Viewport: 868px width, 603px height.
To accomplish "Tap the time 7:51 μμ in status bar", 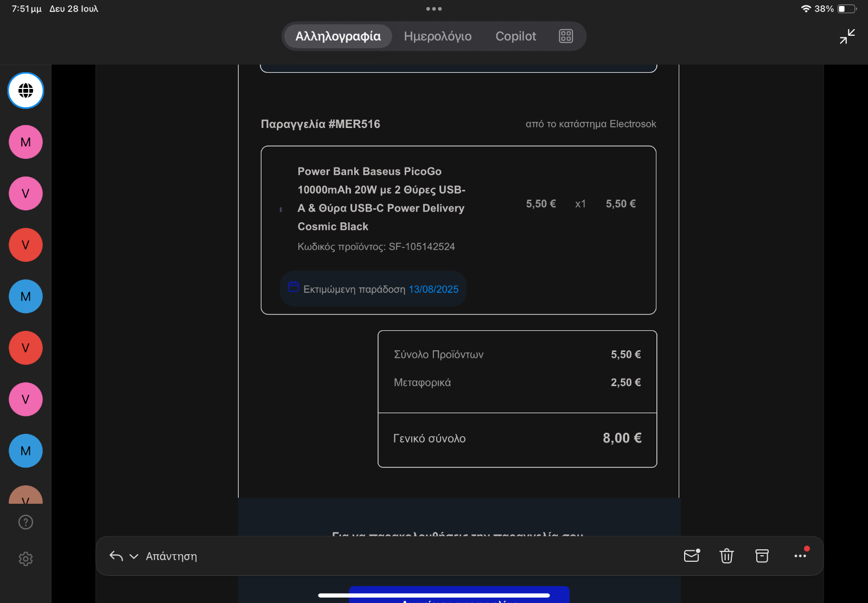I will tap(27, 9).
